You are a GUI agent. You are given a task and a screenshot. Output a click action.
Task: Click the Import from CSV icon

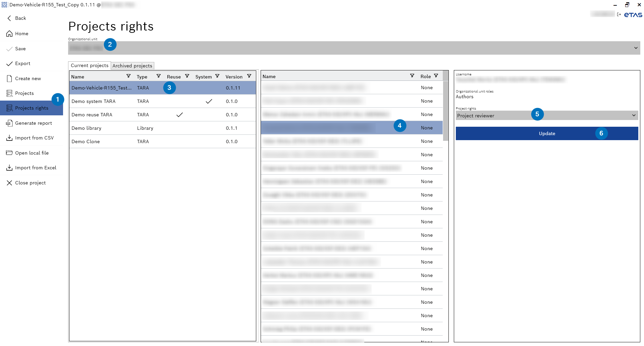coord(9,138)
